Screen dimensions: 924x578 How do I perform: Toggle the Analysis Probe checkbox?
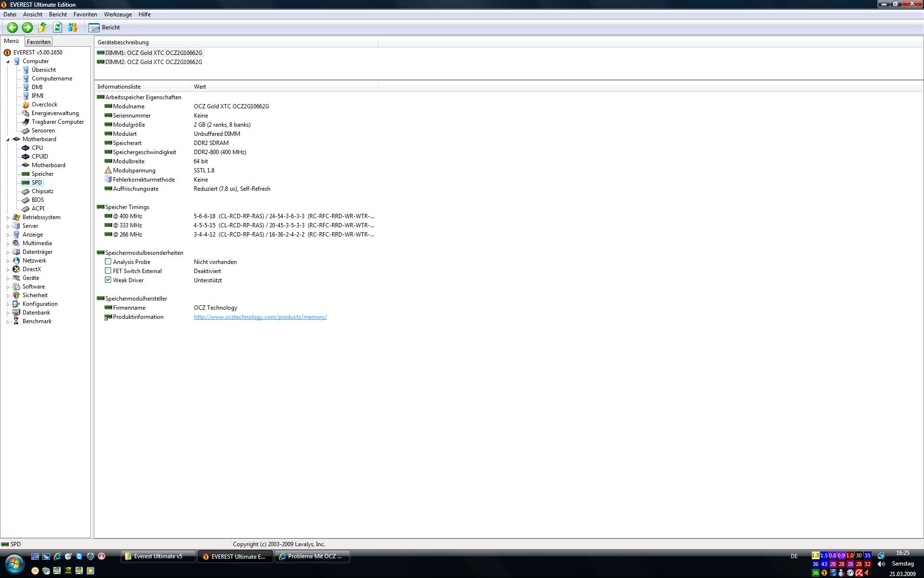point(108,262)
